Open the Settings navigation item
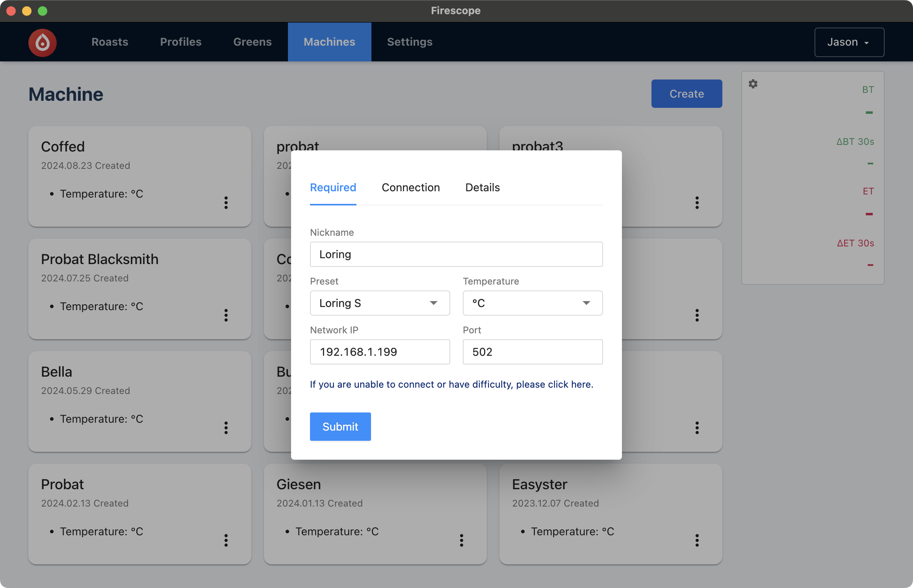This screenshot has height=588, width=913. (x=410, y=42)
